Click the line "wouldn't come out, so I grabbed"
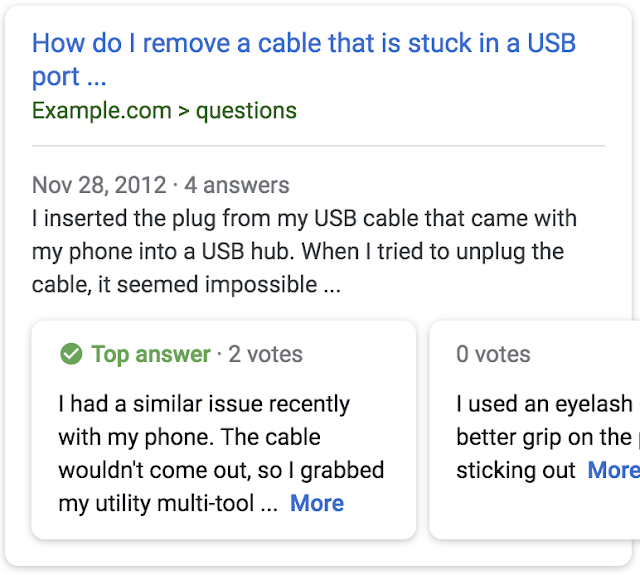Image resolution: width=640 pixels, height=575 pixels. point(221,470)
